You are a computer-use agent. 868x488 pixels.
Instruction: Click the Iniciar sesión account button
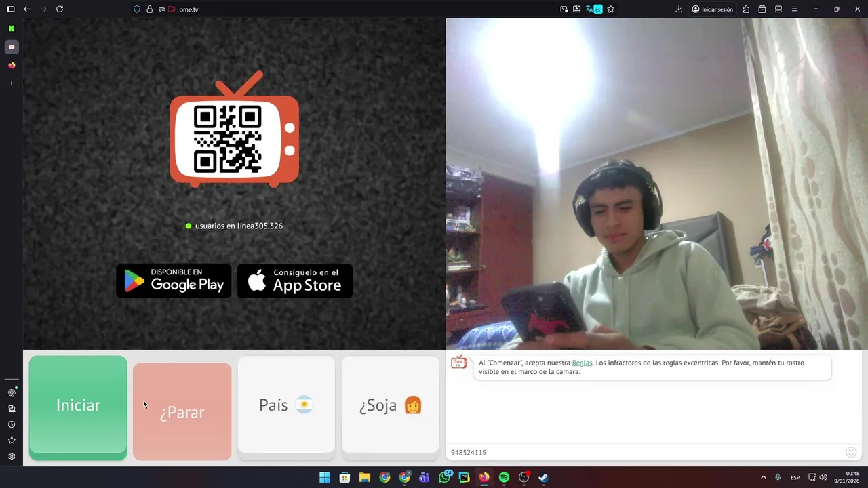(713, 9)
